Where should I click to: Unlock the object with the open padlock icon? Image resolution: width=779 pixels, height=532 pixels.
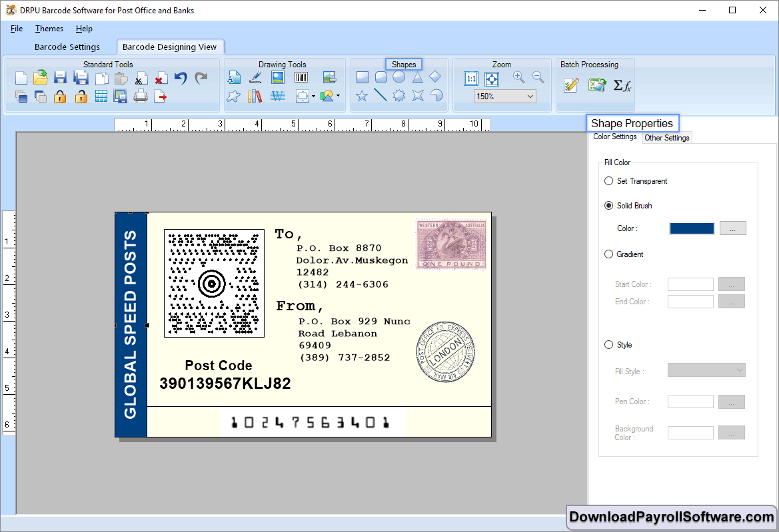point(81,97)
